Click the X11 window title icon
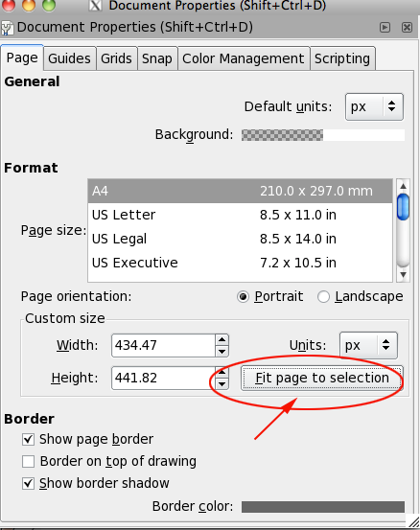The width and height of the screenshot is (420, 530). 95,6
